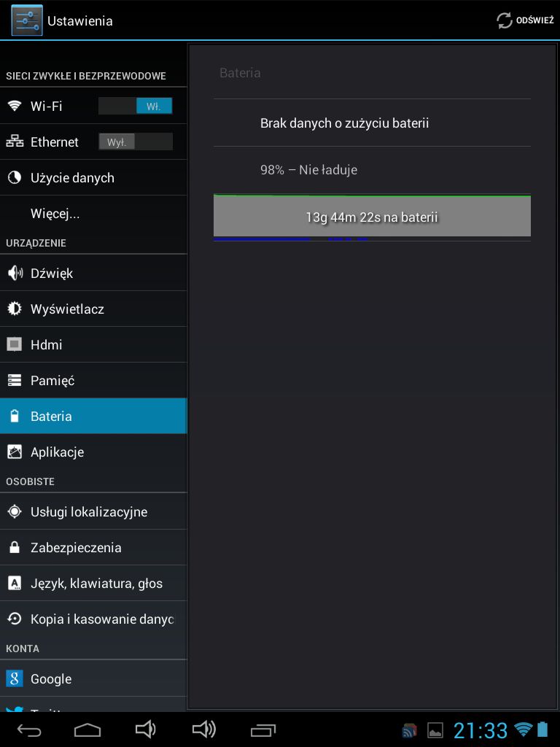Select the Aplikacje menu entry

tap(93, 452)
